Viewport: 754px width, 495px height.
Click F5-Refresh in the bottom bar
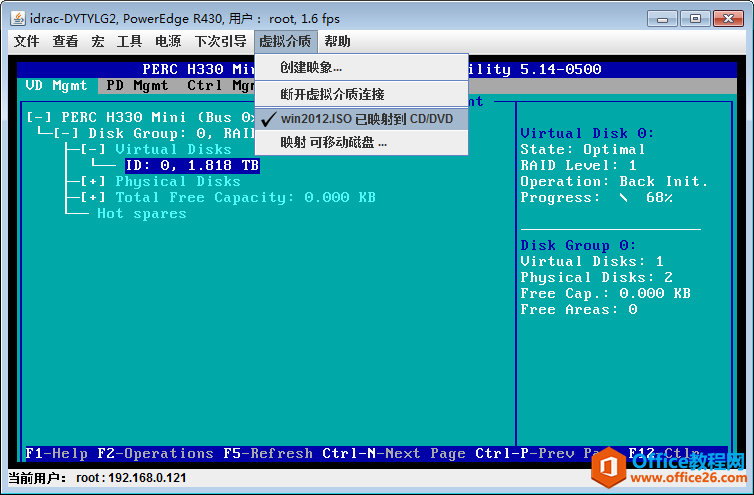[x=268, y=454]
